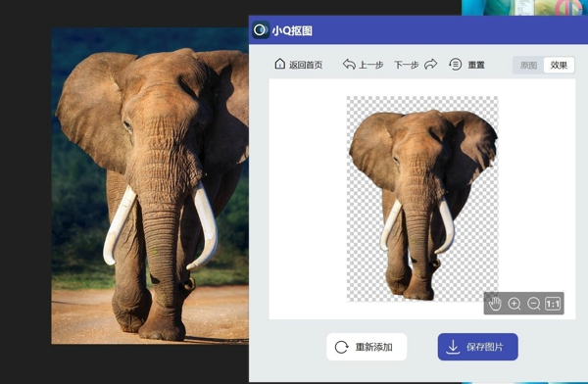Click the original elephant photo in background window
Viewport: 588px width, 384px height.
(x=150, y=185)
